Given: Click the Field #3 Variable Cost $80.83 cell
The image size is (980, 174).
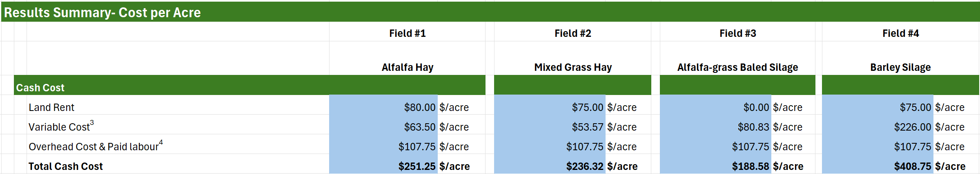Looking at the screenshot, I should point(715,127).
